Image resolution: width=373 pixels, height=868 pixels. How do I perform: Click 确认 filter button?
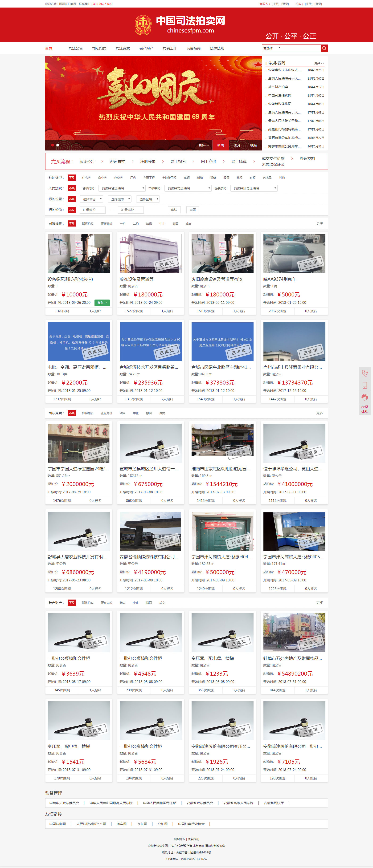[174, 210]
